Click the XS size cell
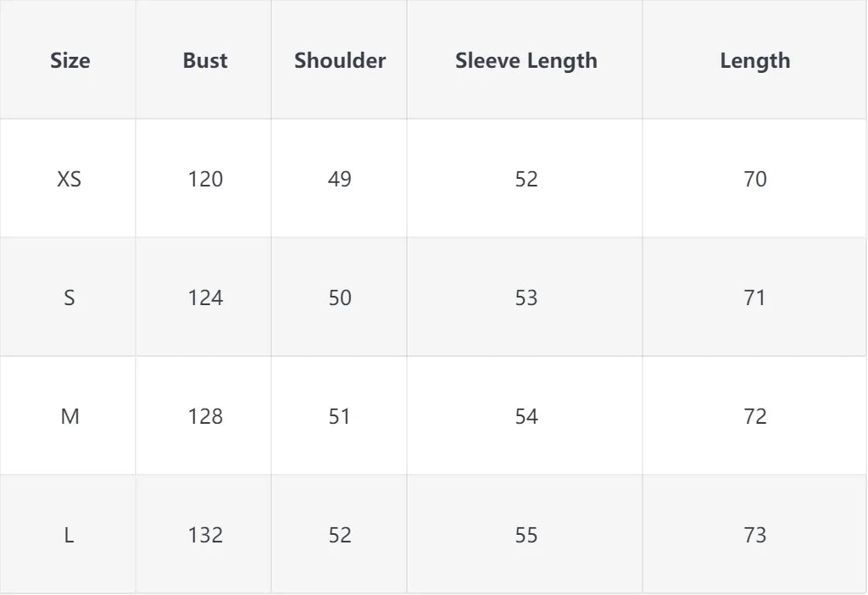Viewport: 868px width, 595px height. 70,179
